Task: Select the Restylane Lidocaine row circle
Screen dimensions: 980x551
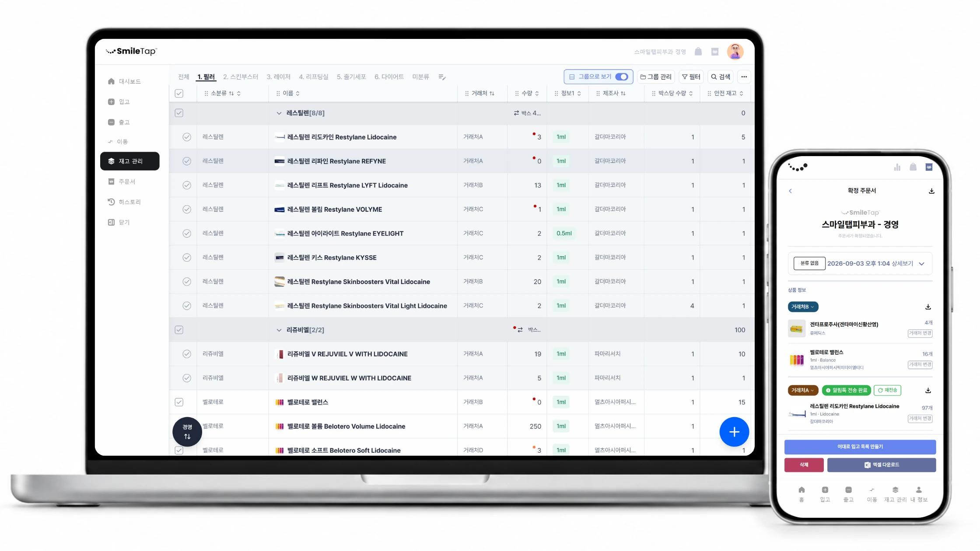Action: [x=187, y=137]
